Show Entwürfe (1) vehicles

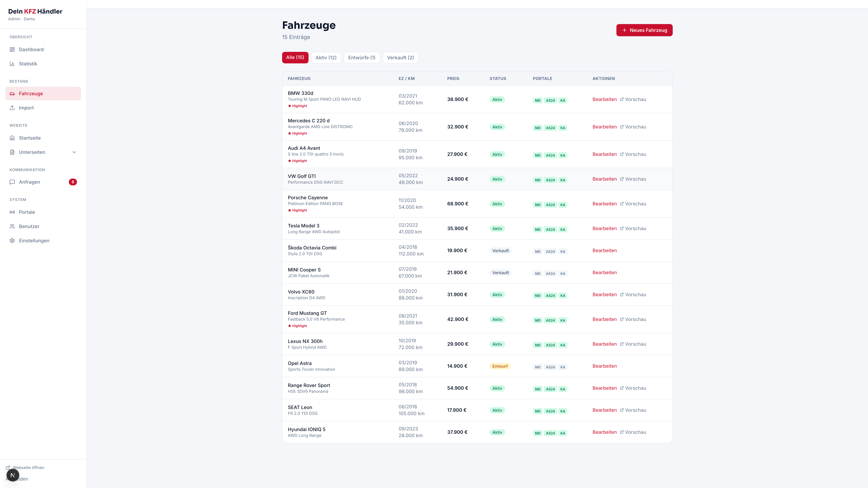pos(362,58)
